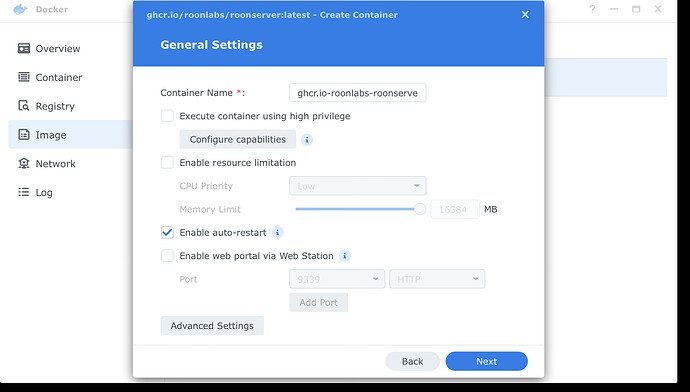The height and width of the screenshot is (392, 690).
Task: Click info icon beside Configure capabilities
Action: click(x=307, y=140)
